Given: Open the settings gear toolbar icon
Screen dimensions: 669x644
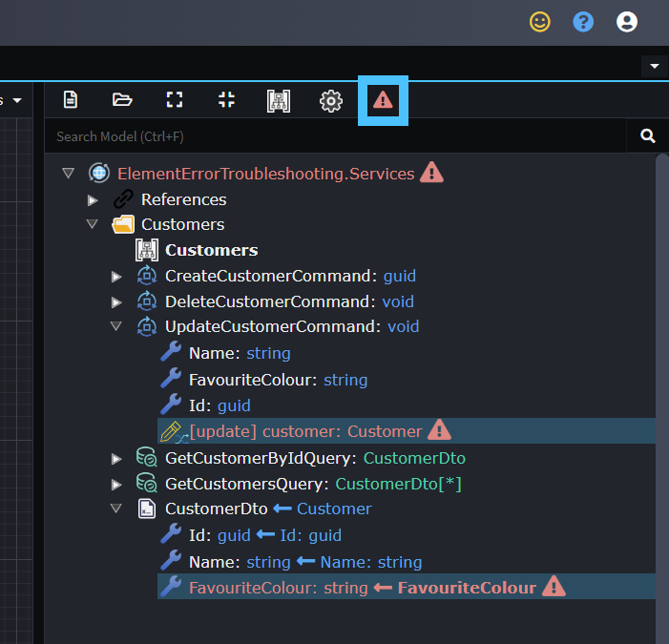Looking at the screenshot, I should (x=330, y=101).
